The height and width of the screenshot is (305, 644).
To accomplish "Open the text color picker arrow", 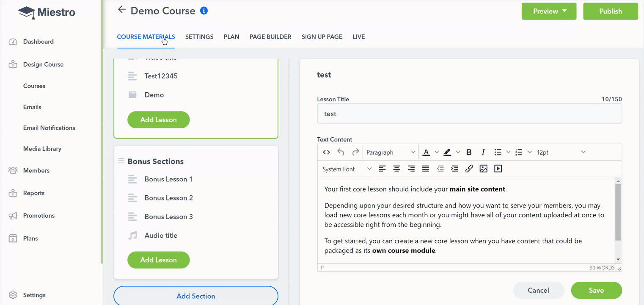I will coord(437,152).
